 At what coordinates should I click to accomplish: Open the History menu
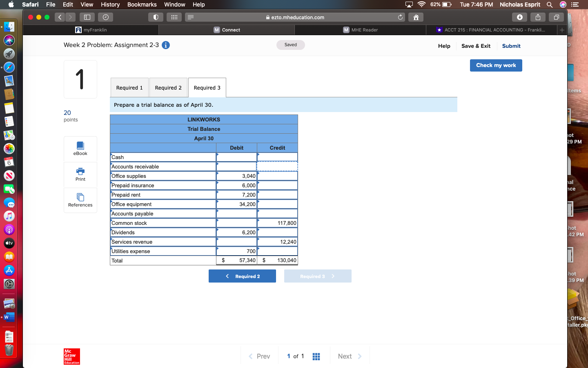[110, 4]
